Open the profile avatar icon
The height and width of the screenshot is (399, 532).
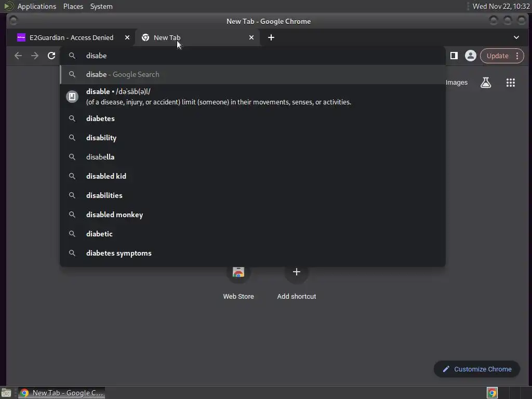tap(470, 56)
